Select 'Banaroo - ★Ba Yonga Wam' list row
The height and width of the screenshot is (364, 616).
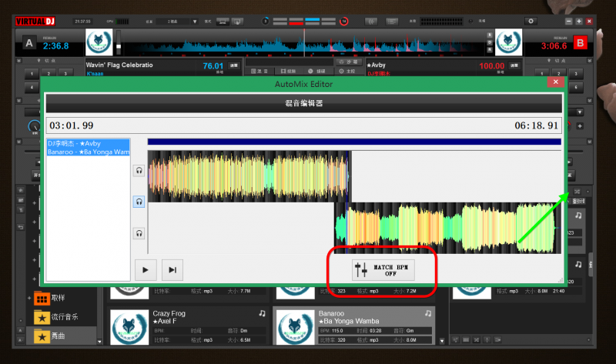pyautogui.click(x=89, y=152)
